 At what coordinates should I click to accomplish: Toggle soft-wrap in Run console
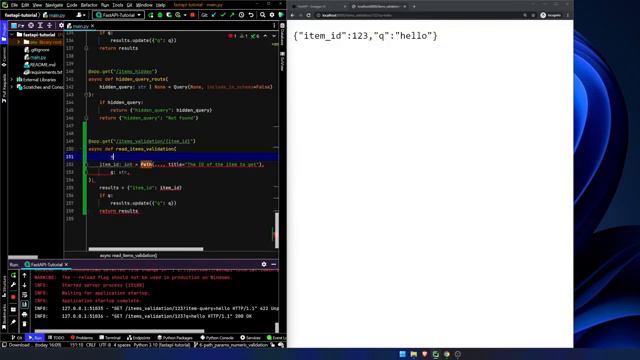(x=24, y=295)
